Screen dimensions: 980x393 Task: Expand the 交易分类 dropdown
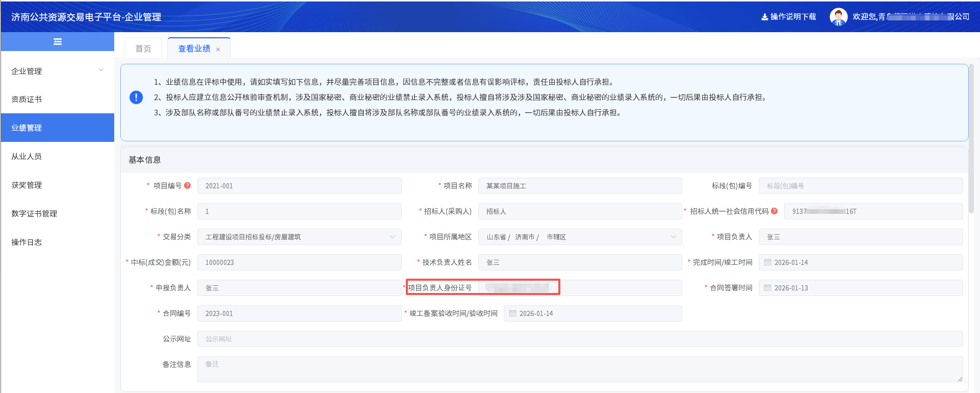click(x=392, y=237)
